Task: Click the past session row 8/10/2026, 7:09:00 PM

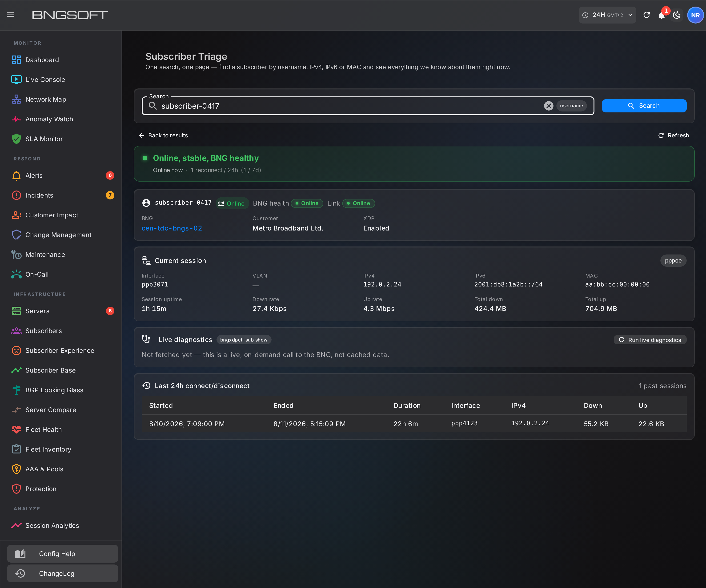Action: click(414, 424)
